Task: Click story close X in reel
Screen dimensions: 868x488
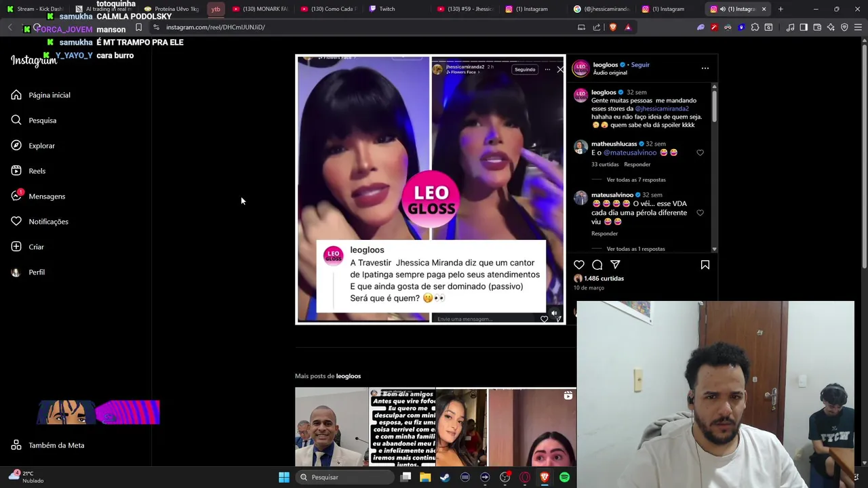Action: (560, 69)
